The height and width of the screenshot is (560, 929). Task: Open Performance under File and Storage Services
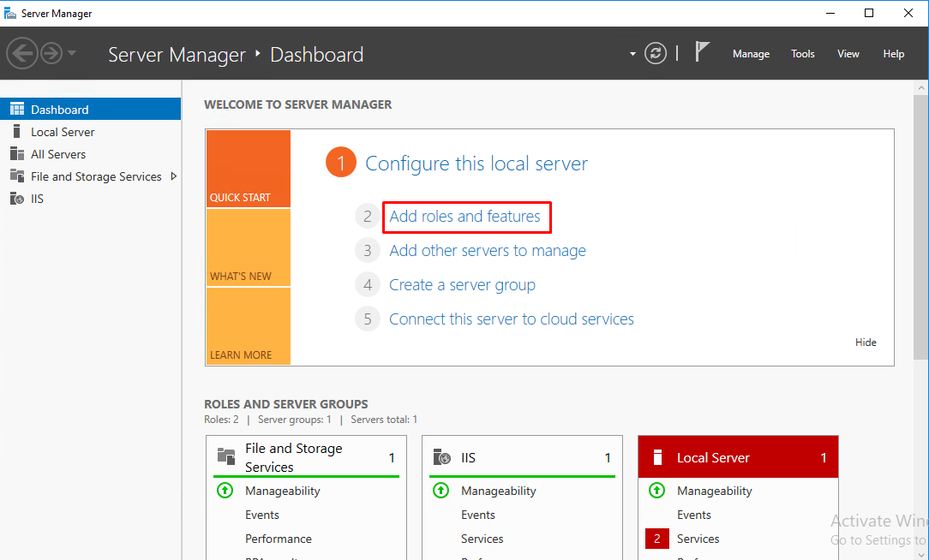(279, 539)
